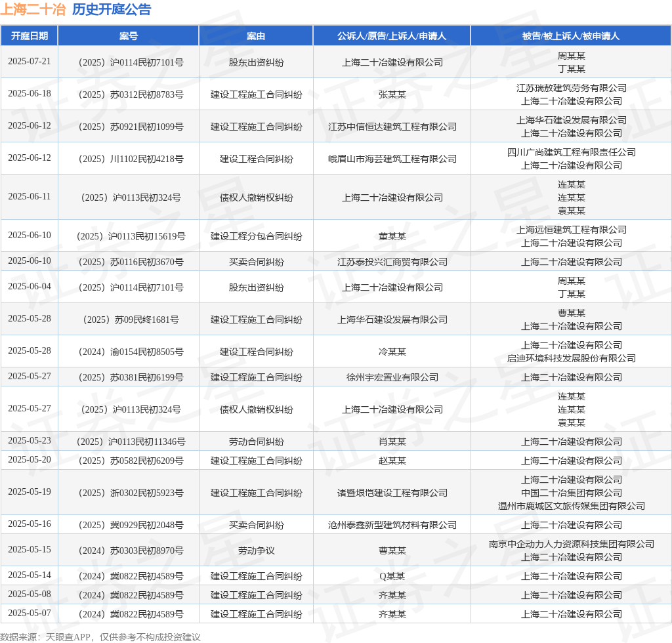Select plaintiff 江苏中信恒达建筑工程有限公司
Viewport: 672px width, 643px height.
[x=392, y=127]
